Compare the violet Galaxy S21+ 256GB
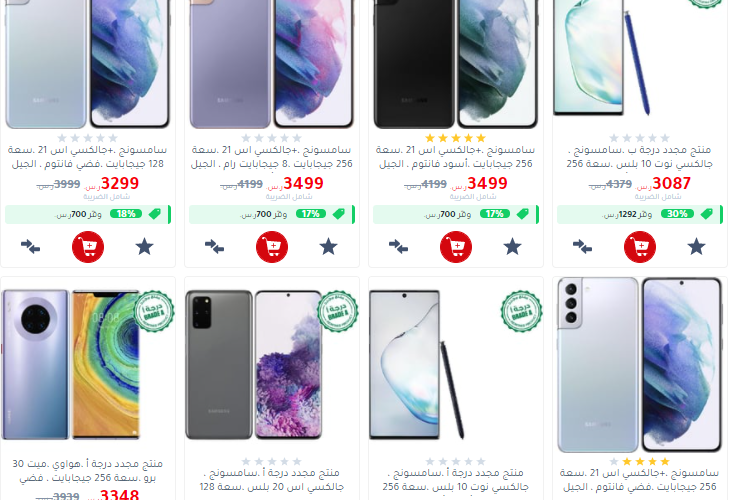 [x=214, y=247]
